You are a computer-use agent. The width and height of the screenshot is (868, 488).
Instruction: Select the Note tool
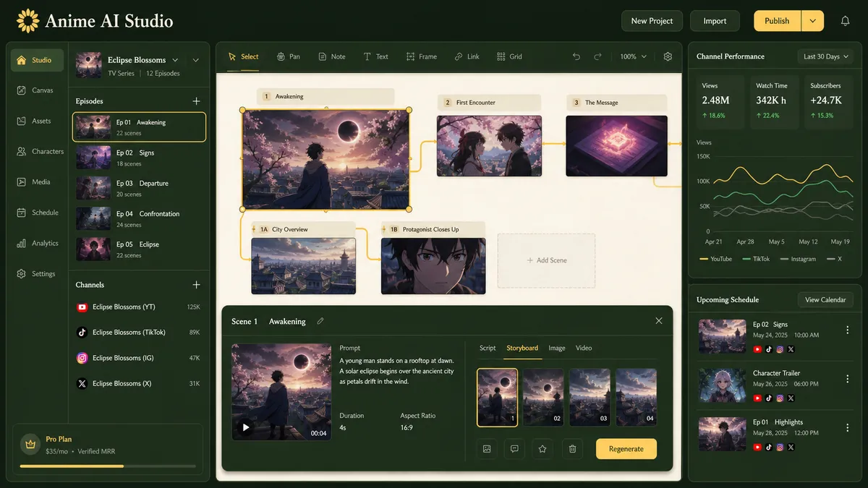332,56
